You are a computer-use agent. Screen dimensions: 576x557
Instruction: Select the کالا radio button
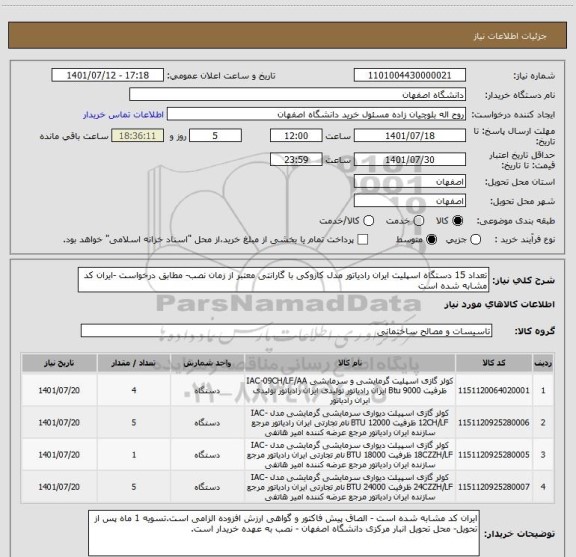458,221
